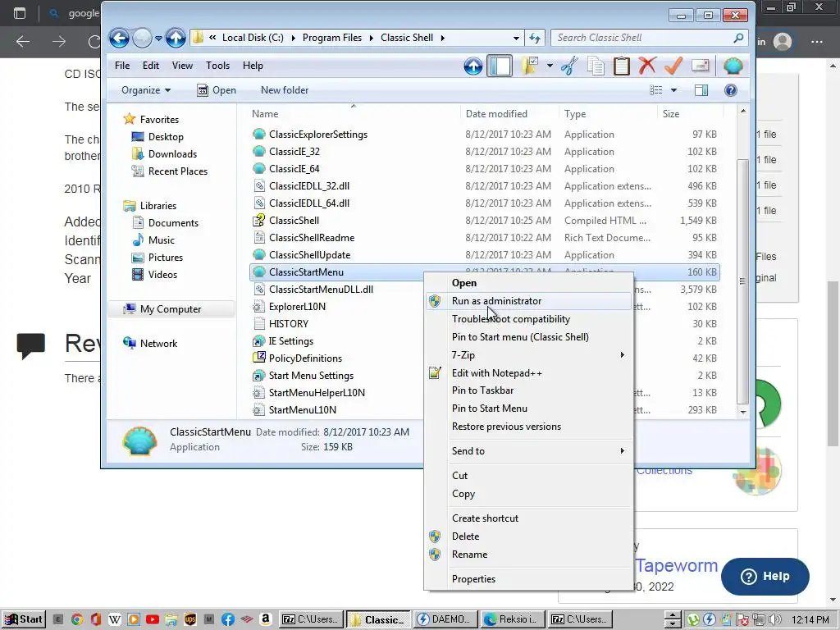
Task: Toggle the navigation pane toolbar icon
Action: pyautogui.click(x=500, y=66)
